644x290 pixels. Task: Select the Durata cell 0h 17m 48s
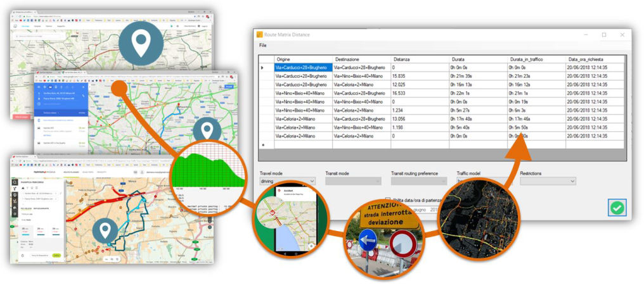tap(478, 119)
